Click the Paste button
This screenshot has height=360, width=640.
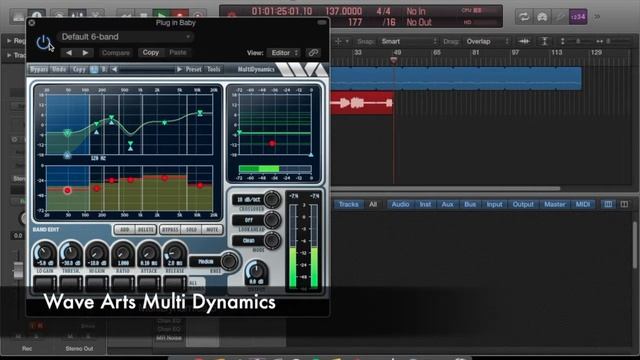(x=178, y=52)
